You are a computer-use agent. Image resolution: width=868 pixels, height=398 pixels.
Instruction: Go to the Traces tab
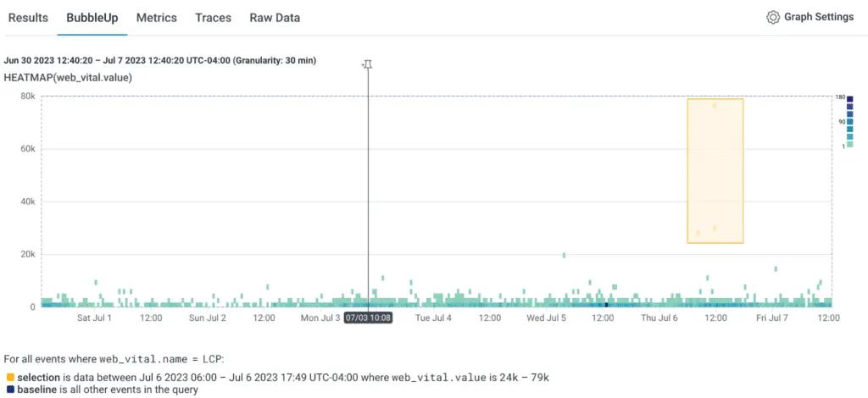coord(213,18)
